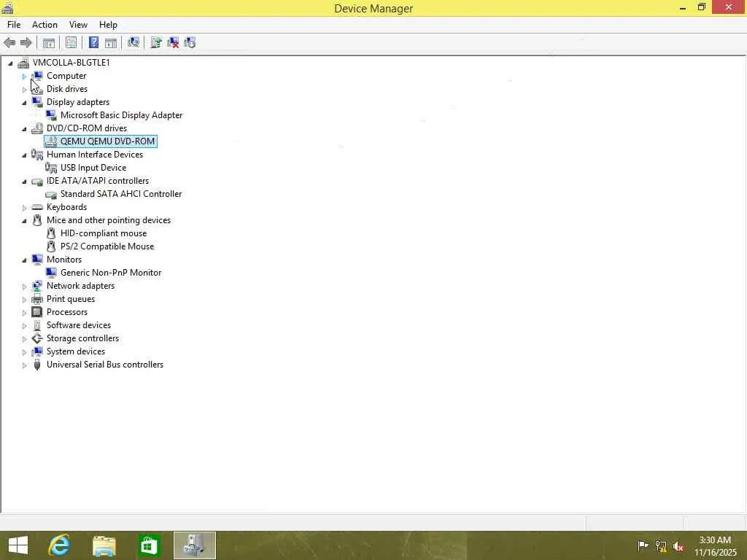The image size is (747, 560).
Task: Click the Display adapters category icon
Action: [37, 102]
